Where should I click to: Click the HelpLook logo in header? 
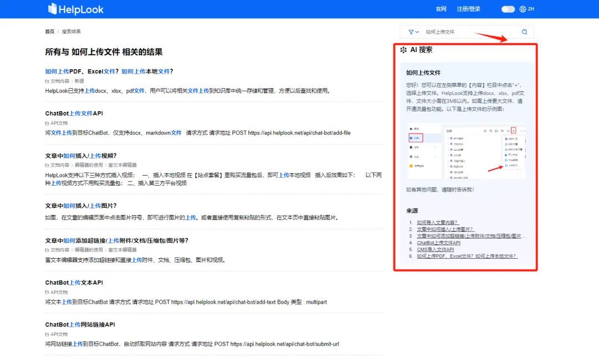75,9
